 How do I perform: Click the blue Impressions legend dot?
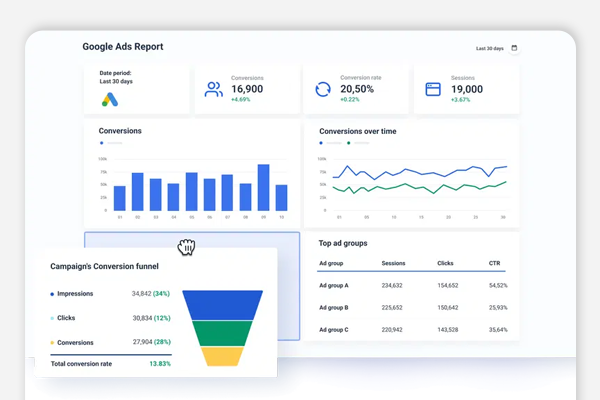(51, 294)
